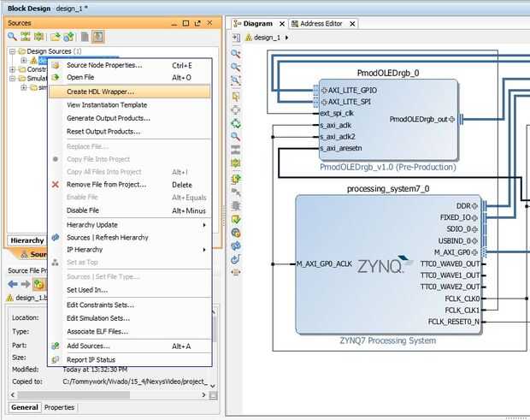
Task: Expand the AXI_LITE_SPI port on PmodOLEDrgb_0
Action: (x=325, y=102)
